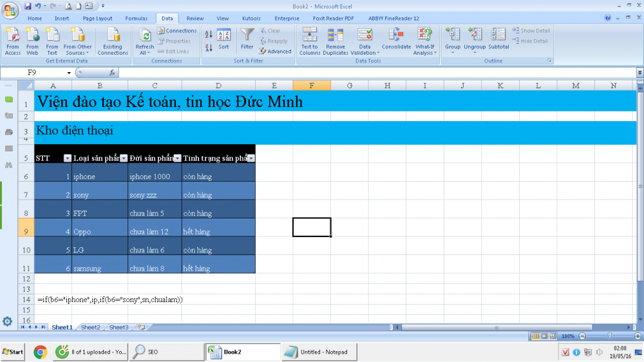Click the settings gear in left sidebar
This screenshot has width=644, height=362.
pos(7,321)
